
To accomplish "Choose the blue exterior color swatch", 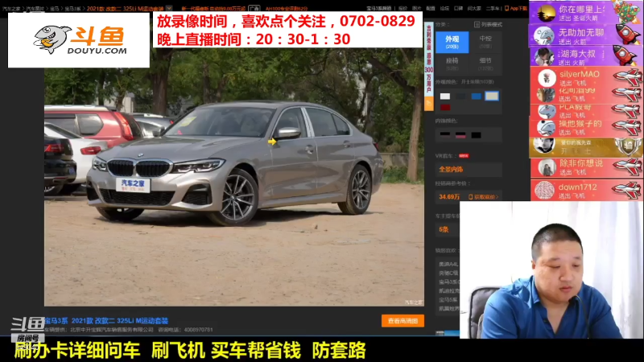I will pos(476,97).
